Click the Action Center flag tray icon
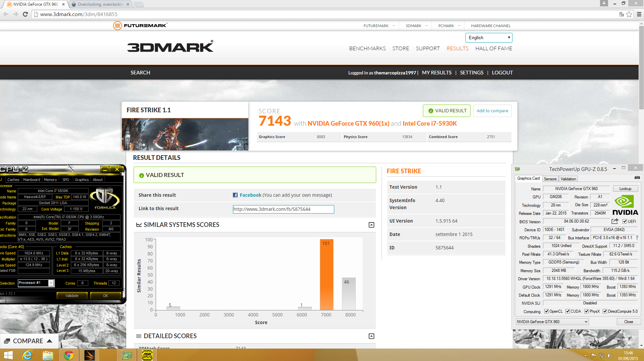 (x=593, y=356)
